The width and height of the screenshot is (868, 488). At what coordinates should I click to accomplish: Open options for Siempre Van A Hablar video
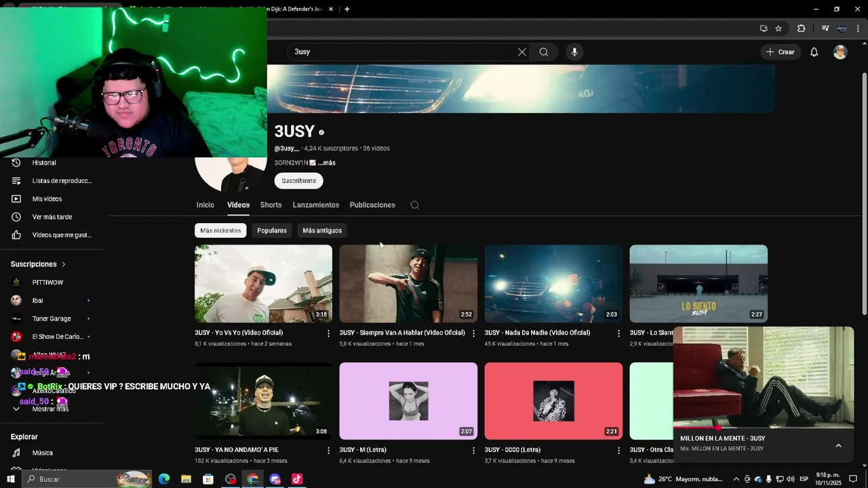coord(473,333)
